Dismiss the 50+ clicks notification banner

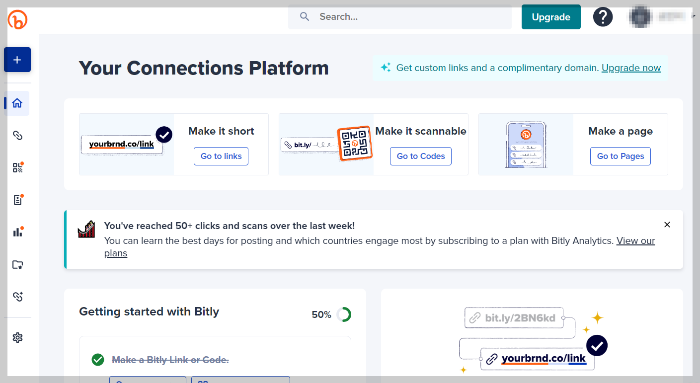pyautogui.click(x=667, y=225)
